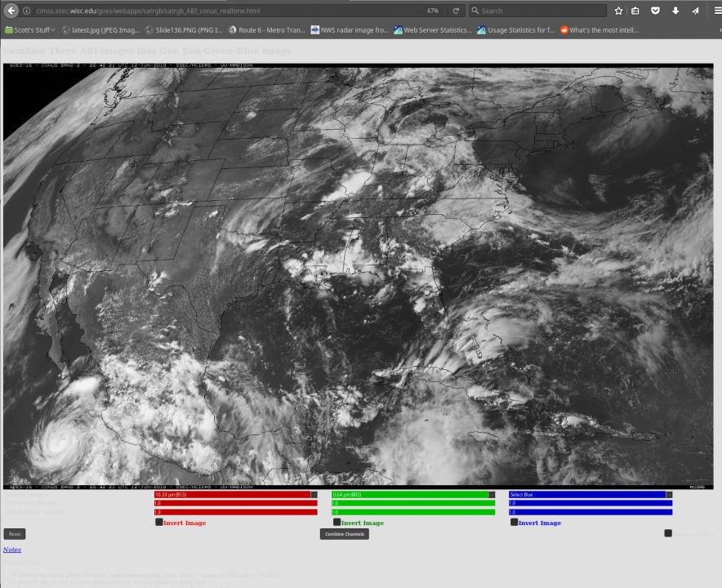This screenshot has width=722, height=588.
Task: Open the downloads arrow icon
Action: click(x=675, y=11)
